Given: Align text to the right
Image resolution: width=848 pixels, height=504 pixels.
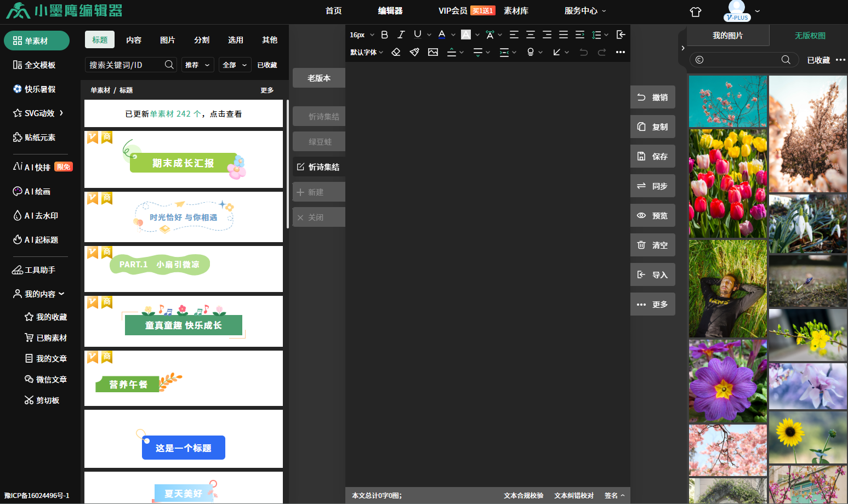Looking at the screenshot, I should point(547,35).
